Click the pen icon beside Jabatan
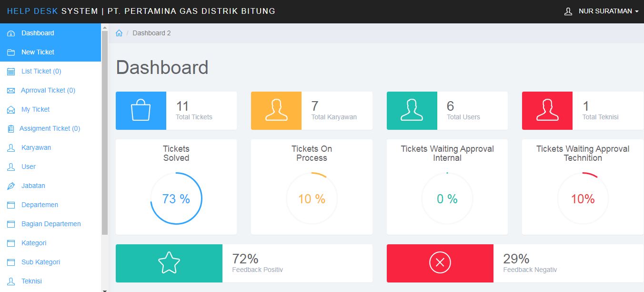 (11, 186)
